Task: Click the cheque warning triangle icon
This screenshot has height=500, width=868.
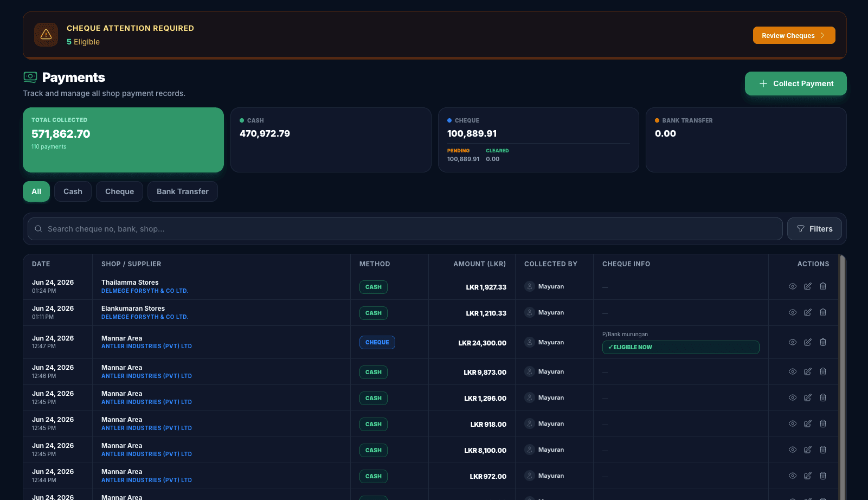Action: pyautogui.click(x=46, y=35)
